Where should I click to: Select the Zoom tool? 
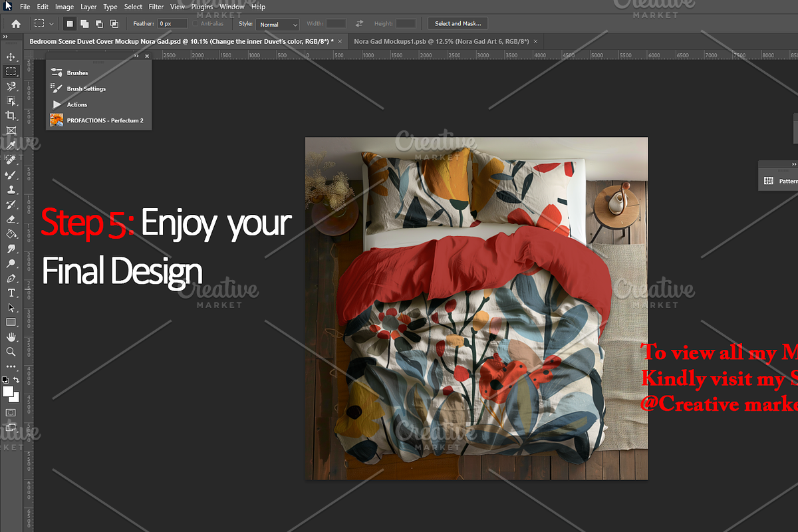[11, 352]
